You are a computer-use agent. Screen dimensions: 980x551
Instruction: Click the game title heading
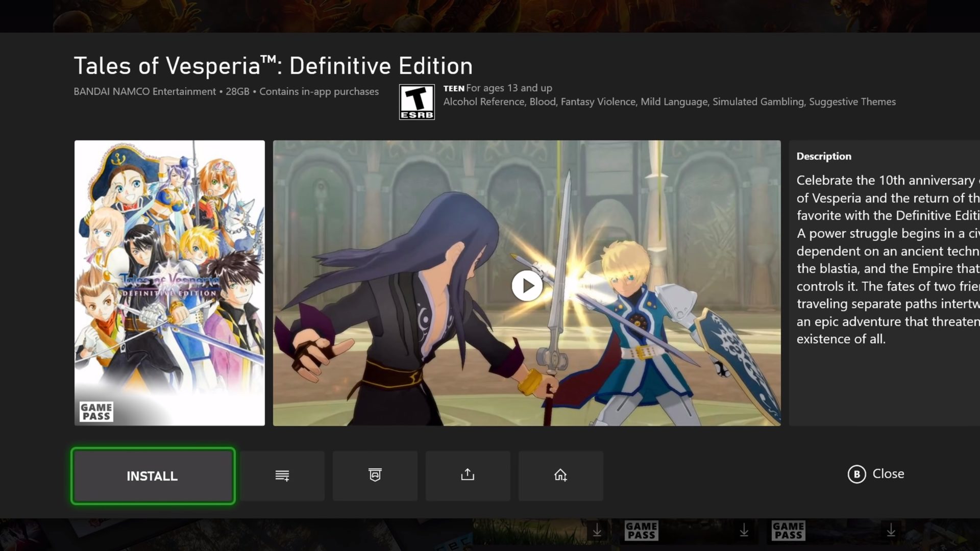[x=273, y=66]
